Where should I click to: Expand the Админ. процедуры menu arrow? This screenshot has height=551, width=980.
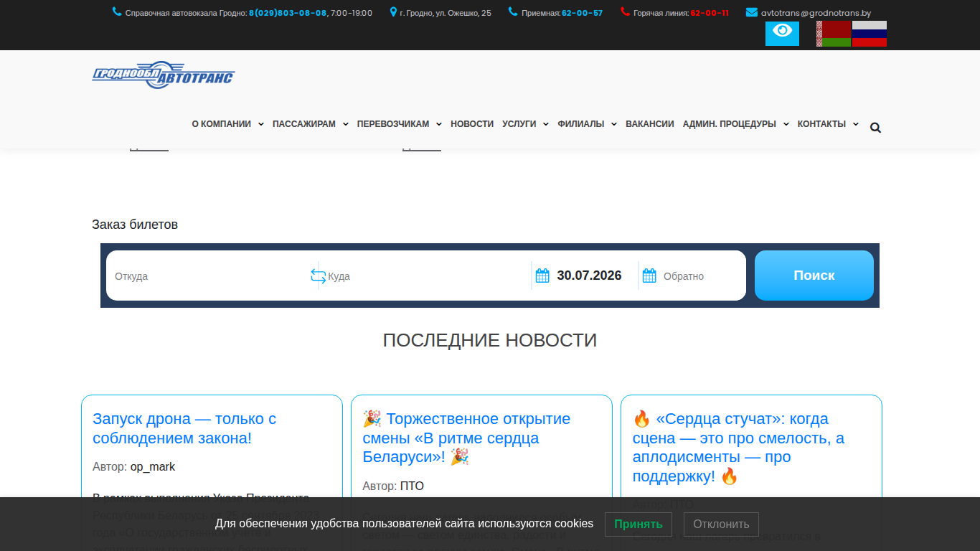click(x=786, y=124)
